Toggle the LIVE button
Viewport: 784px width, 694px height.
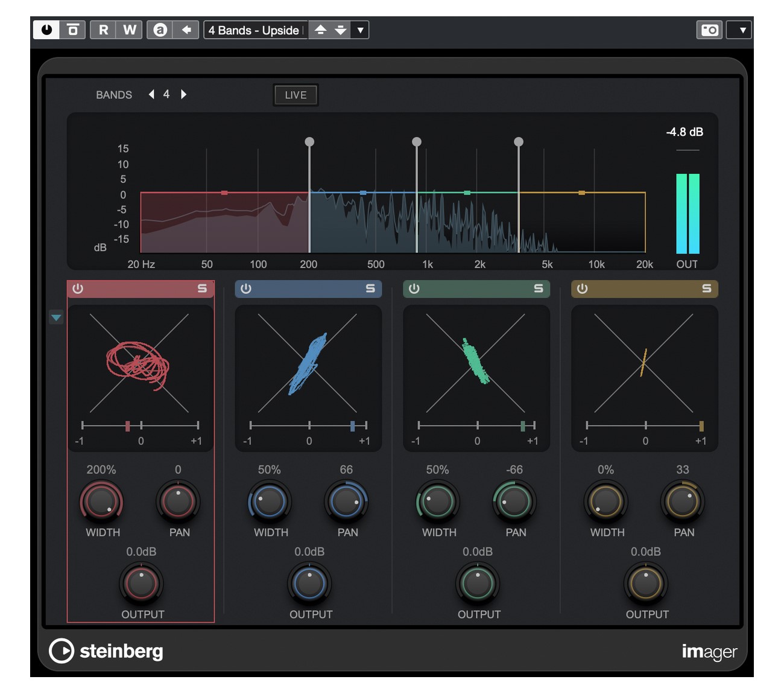296,95
